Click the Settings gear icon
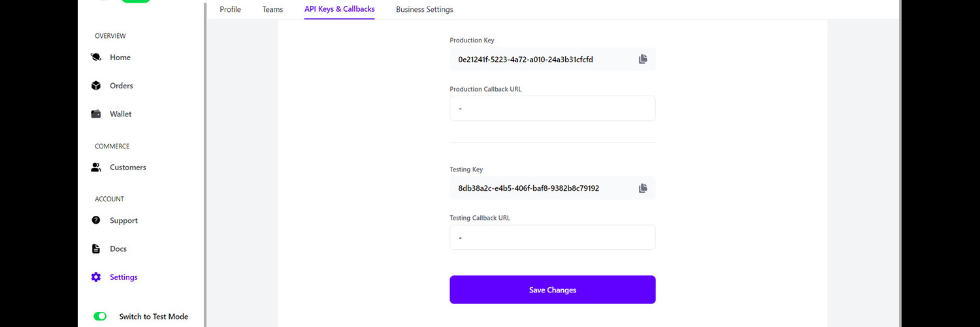The image size is (980, 327). pos(96,277)
